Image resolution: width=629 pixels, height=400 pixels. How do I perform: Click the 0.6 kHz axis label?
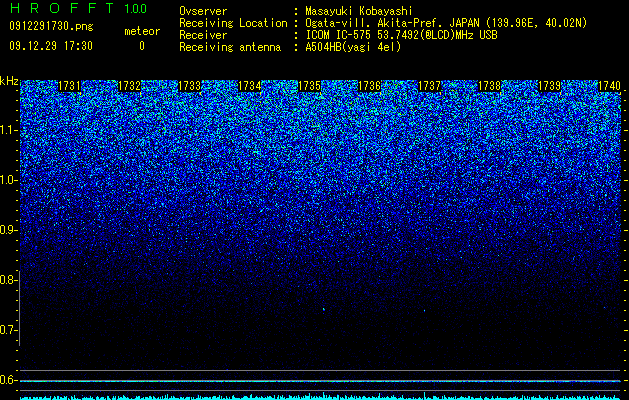(x=9, y=380)
